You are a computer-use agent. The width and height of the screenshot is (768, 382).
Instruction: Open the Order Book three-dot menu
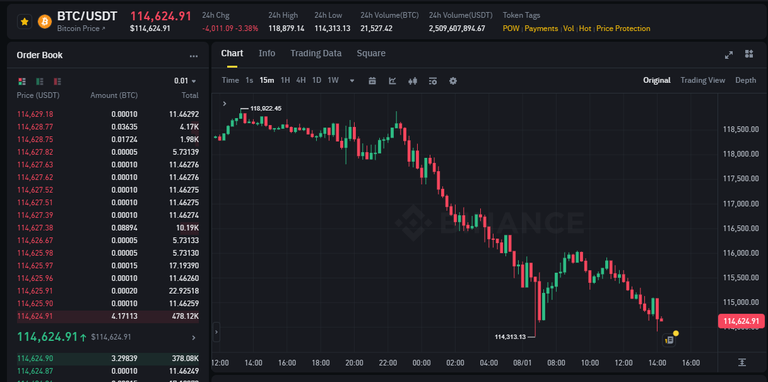pyautogui.click(x=194, y=56)
